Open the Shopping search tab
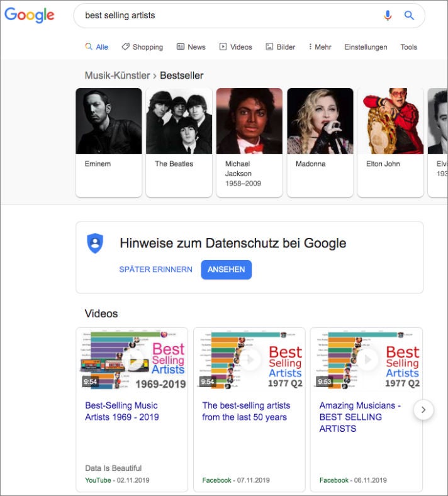448x496 pixels. [142, 47]
